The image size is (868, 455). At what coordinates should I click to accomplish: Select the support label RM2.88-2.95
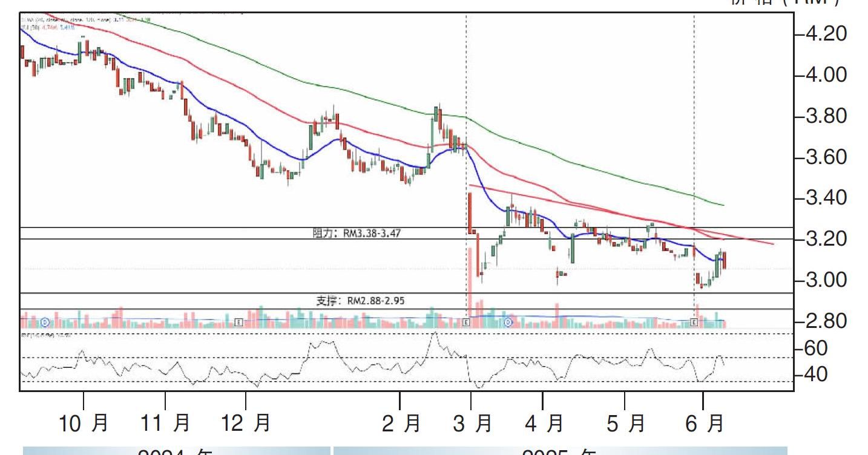click(x=360, y=300)
